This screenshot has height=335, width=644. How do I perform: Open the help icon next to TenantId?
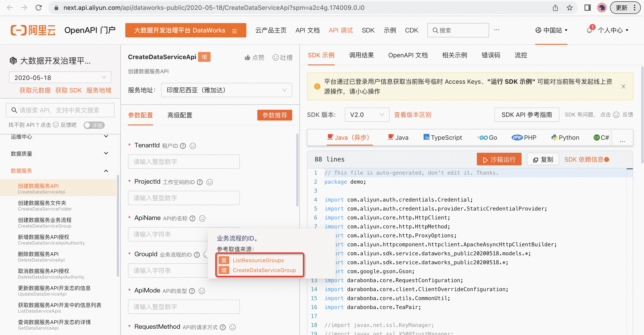[x=183, y=146]
